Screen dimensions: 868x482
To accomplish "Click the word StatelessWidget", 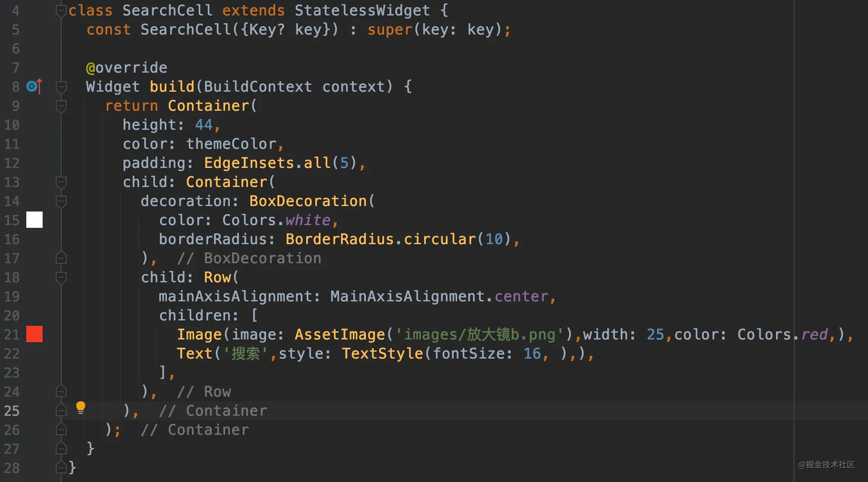I will pyautogui.click(x=362, y=10).
